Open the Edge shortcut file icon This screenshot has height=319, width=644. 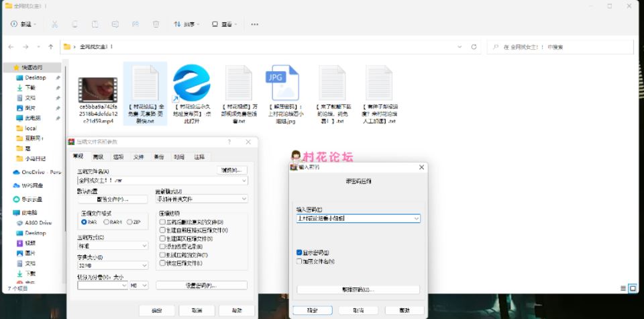[x=191, y=83]
